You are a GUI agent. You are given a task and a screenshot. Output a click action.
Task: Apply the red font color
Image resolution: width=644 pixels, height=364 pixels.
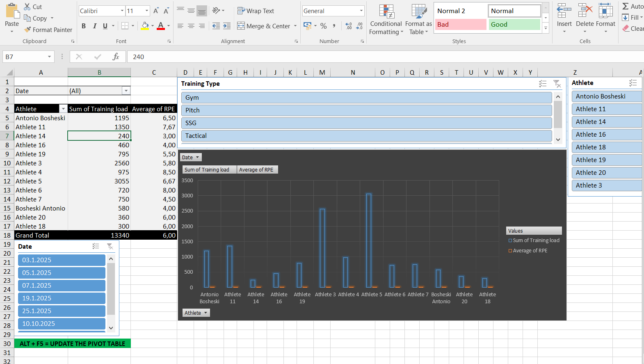pyautogui.click(x=161, y=26)
